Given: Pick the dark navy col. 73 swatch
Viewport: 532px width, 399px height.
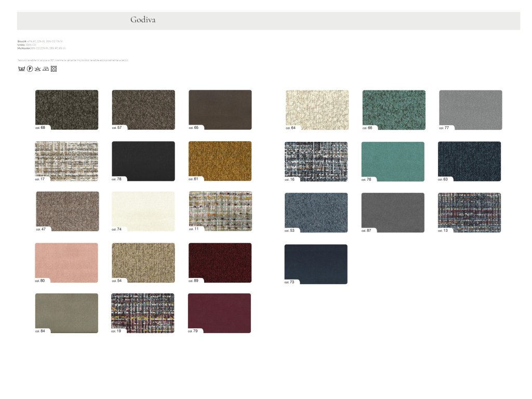Looking at the screenshot, I should click(x=316, y=264).
